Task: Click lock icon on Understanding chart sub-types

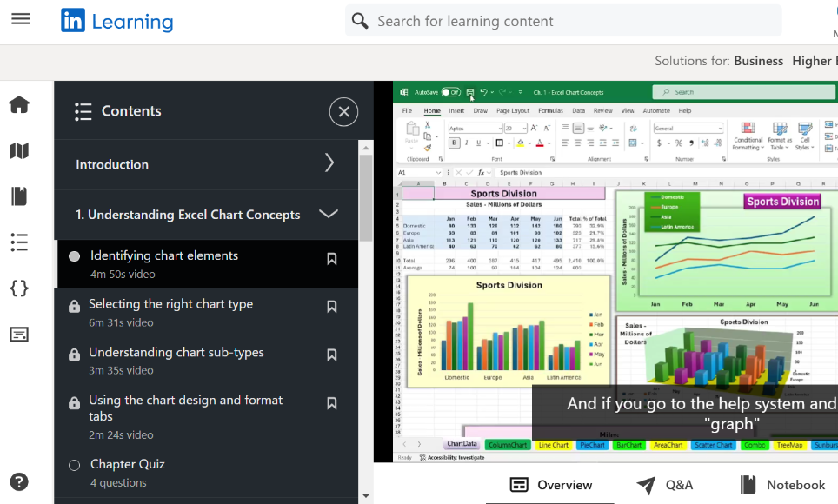Action: 74,355
